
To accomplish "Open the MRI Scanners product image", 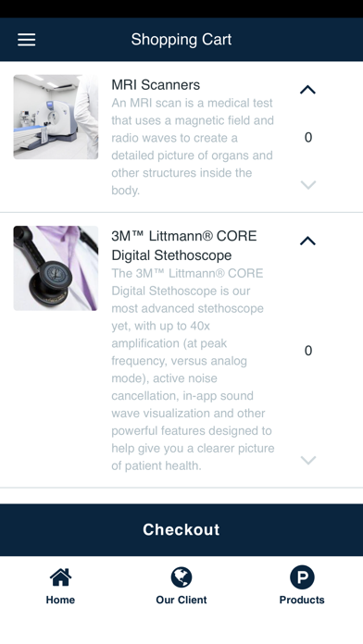I will (56, 117).
